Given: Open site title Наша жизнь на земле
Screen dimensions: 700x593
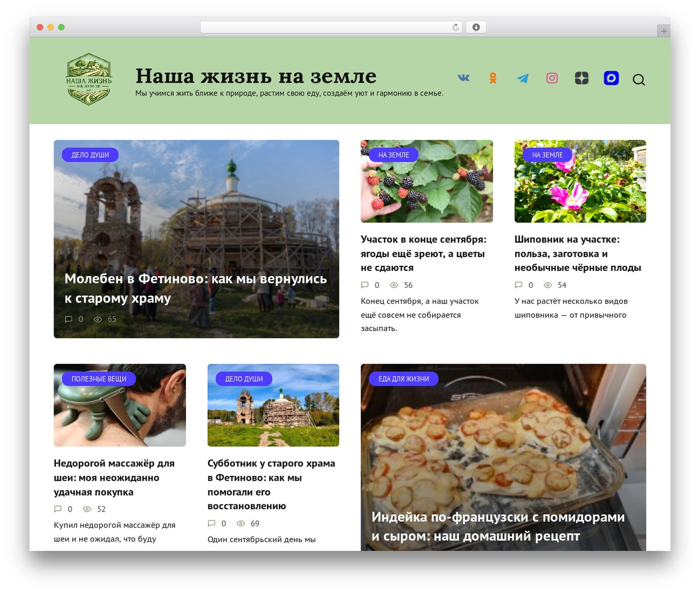Looking at the screenshot, I should 256,76.
